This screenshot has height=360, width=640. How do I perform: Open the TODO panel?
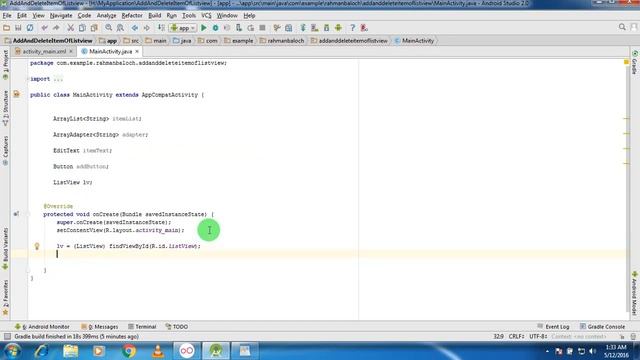coord(177,327)
